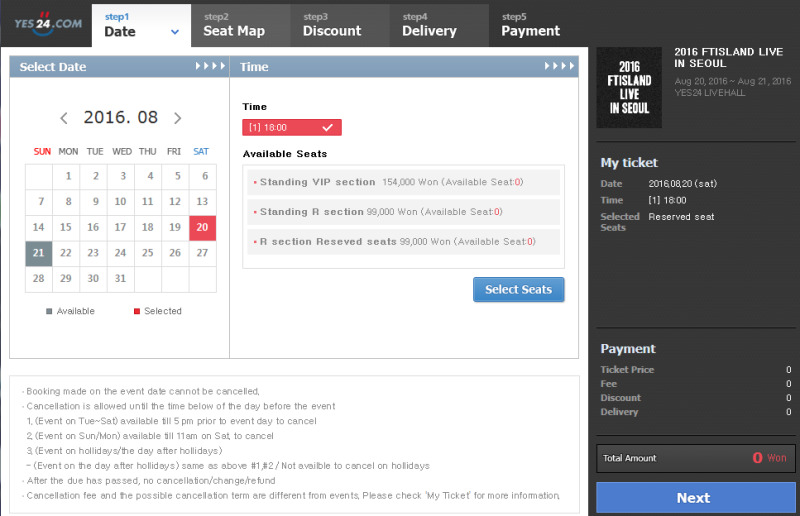Go to previous month arrow
The width and height of the screenshot is (800, 516).
pos(65,118)
